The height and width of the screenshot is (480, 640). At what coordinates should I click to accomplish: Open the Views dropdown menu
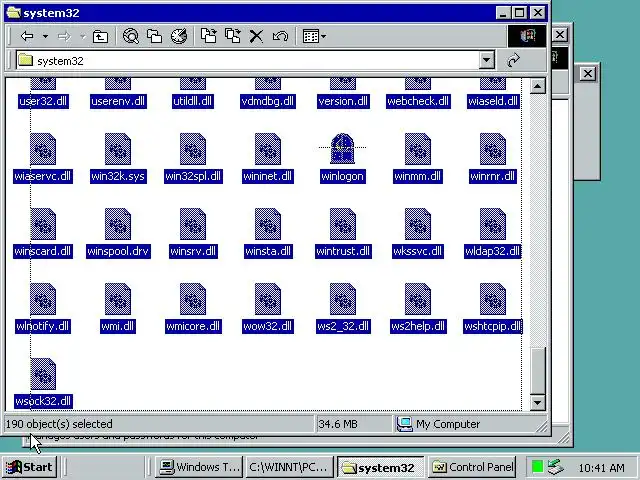pyautogui.click(x=314, y=36)
